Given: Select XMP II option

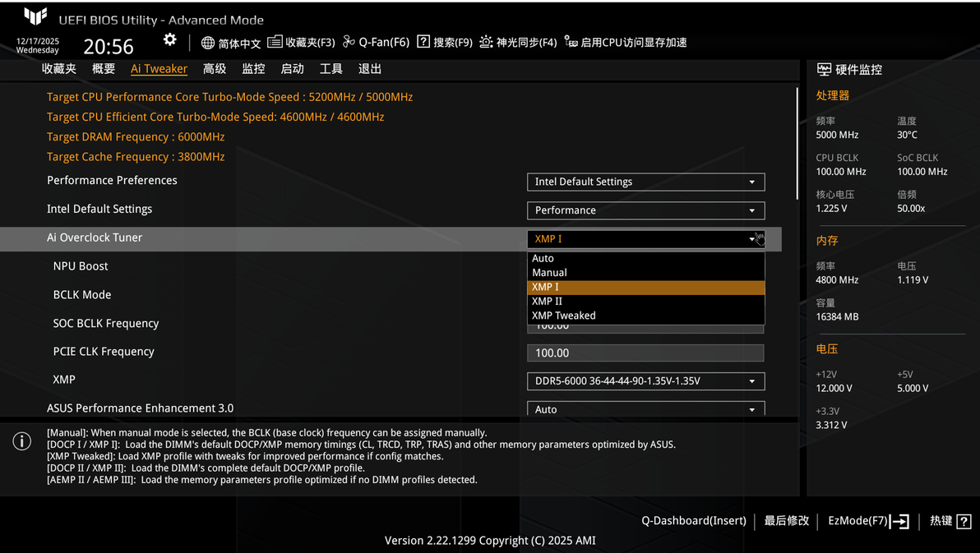Looking at the screenshot, I should 645,302.
